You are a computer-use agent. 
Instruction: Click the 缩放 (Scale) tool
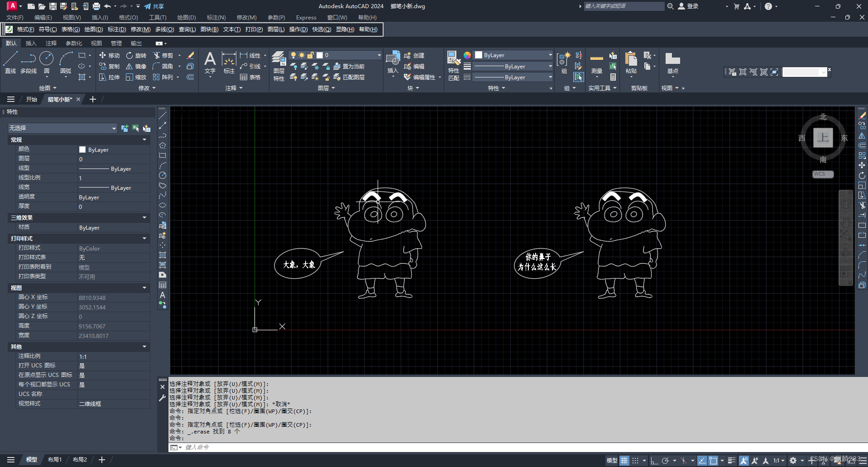coord(136,77)
